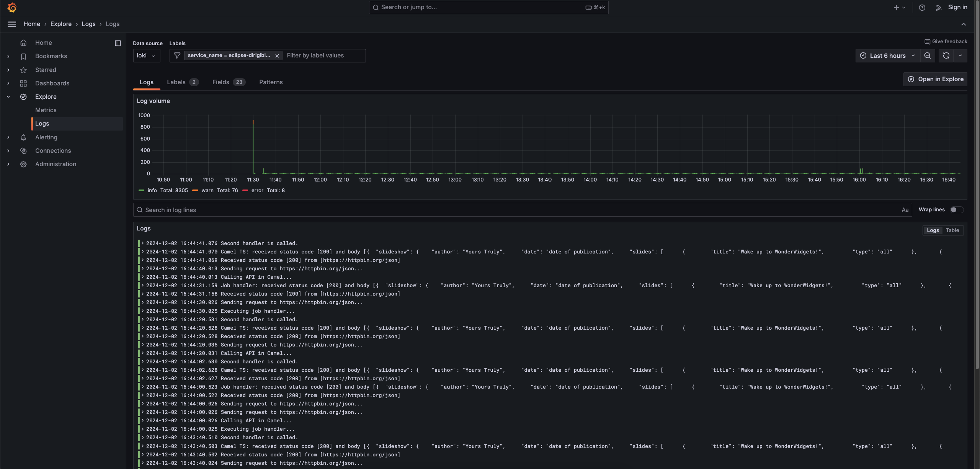Viewport: 980px width, 469px height.
Task: Open the help question mark icon
Action: [922, 8]
